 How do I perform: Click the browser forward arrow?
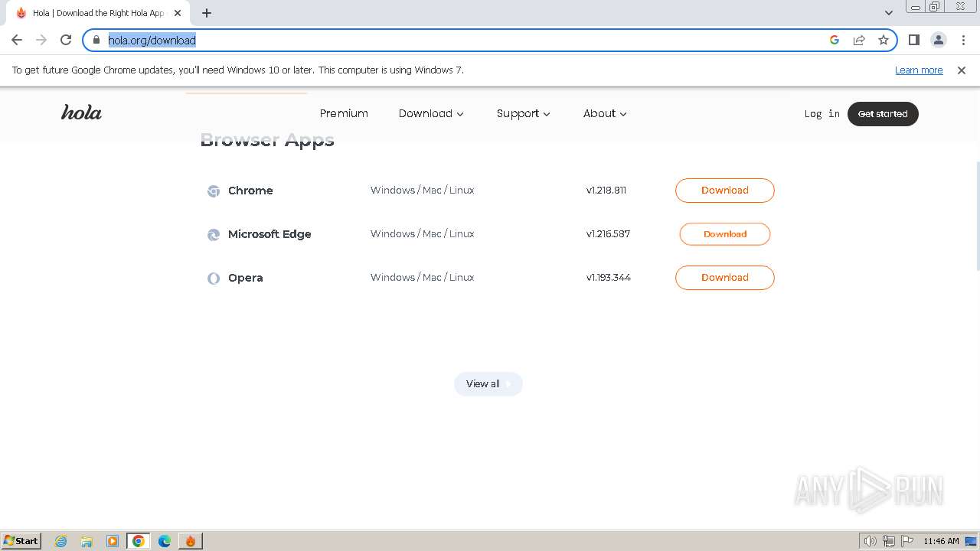point(41,40)
